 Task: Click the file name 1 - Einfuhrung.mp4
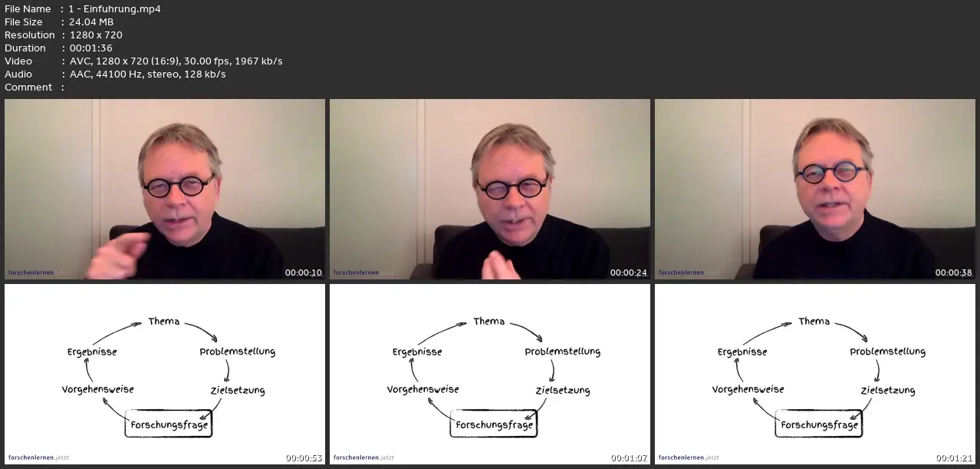(115, 8)
